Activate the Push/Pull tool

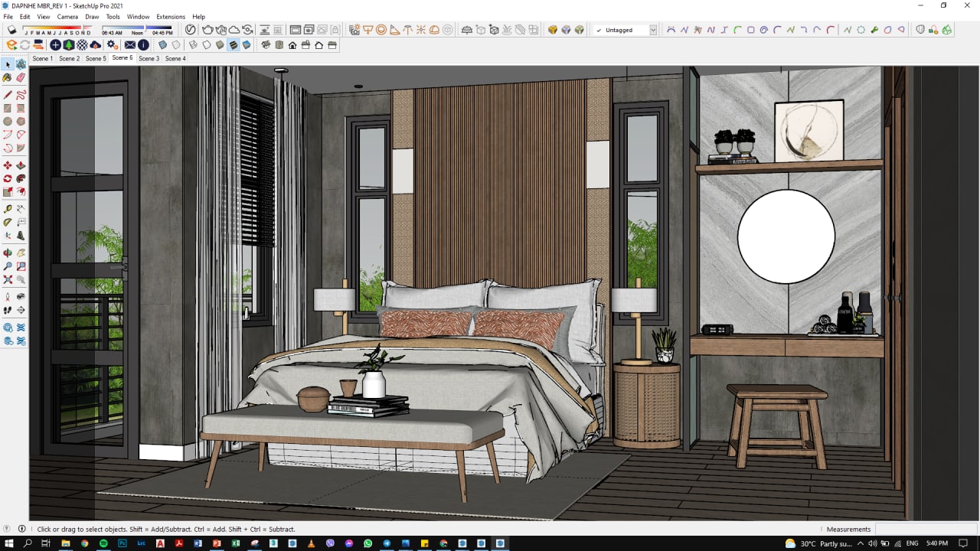click(21, 165)
